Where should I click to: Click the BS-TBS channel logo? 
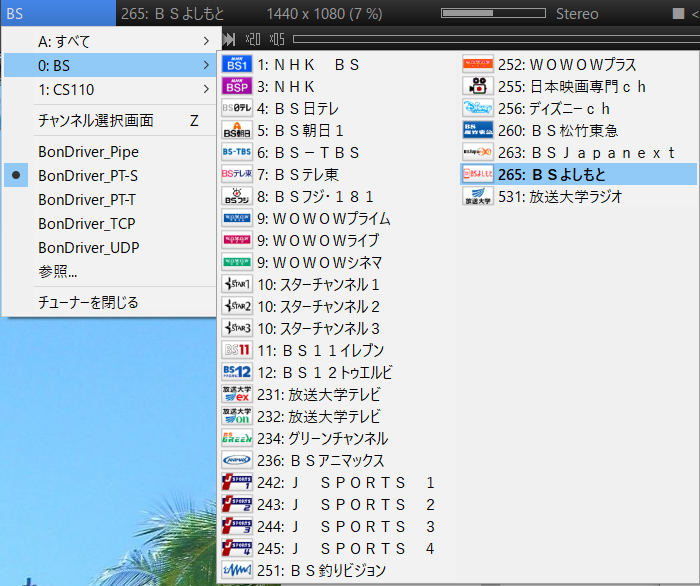click(237, 152)
